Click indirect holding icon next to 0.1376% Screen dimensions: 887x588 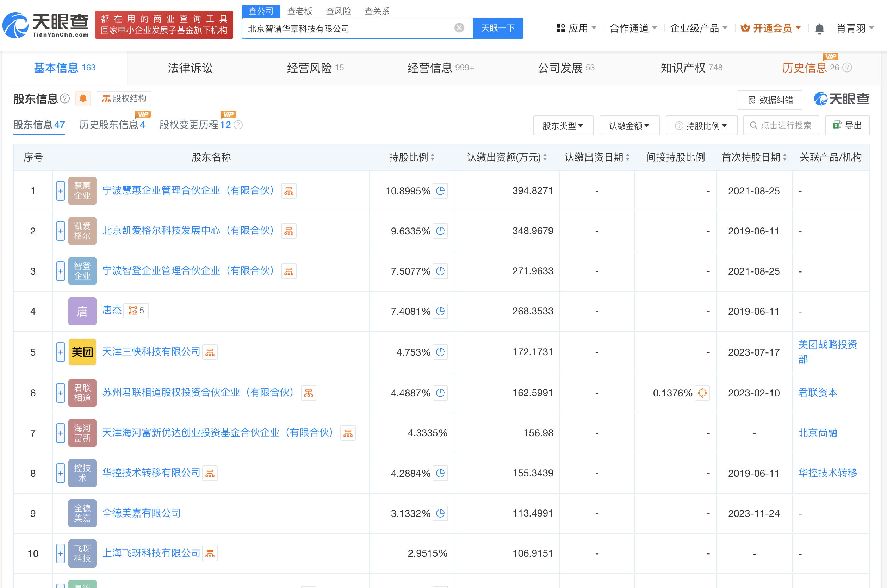pos(702,393)
